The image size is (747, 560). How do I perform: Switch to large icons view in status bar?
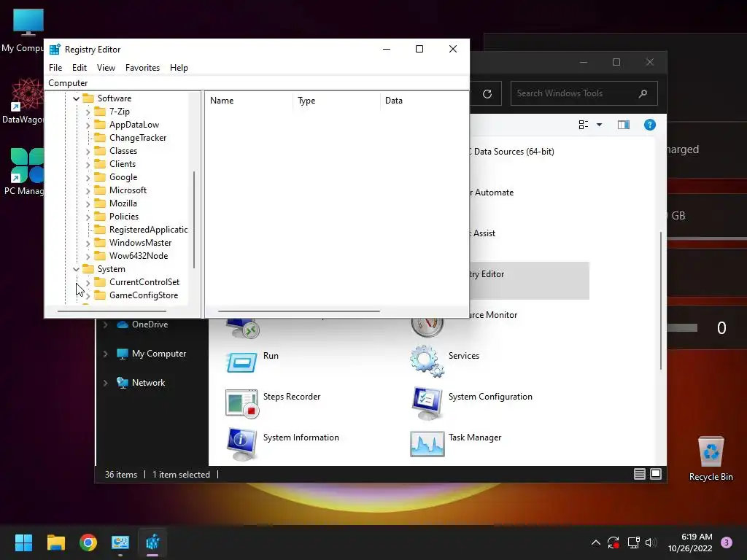click(x=656, y=474)
